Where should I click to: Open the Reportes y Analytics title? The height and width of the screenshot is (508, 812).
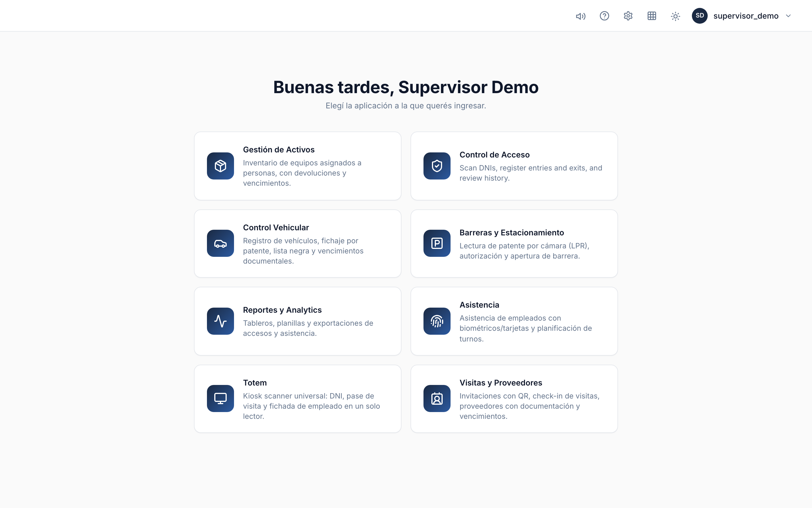pos(282,310)
